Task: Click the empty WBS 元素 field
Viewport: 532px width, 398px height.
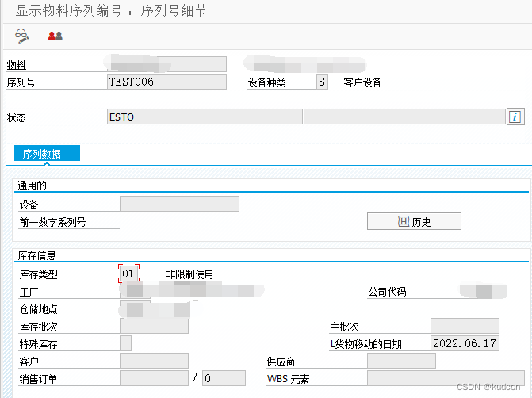Action: [x=446, y=378]
